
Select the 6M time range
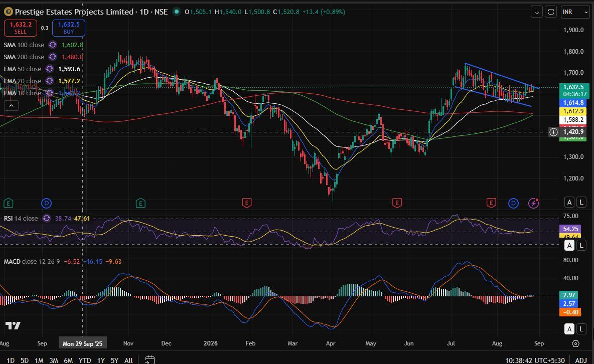point(68,360)
